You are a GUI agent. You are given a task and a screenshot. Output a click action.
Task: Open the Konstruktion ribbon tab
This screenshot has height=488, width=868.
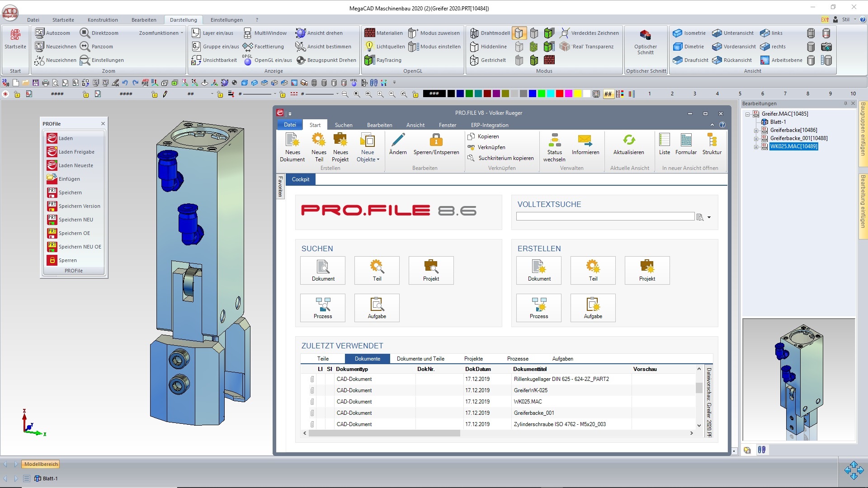tap(103, 20)
